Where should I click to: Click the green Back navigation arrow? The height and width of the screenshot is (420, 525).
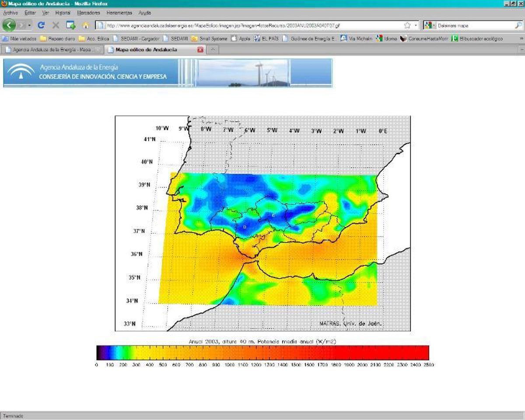click(x=9, y=25)
